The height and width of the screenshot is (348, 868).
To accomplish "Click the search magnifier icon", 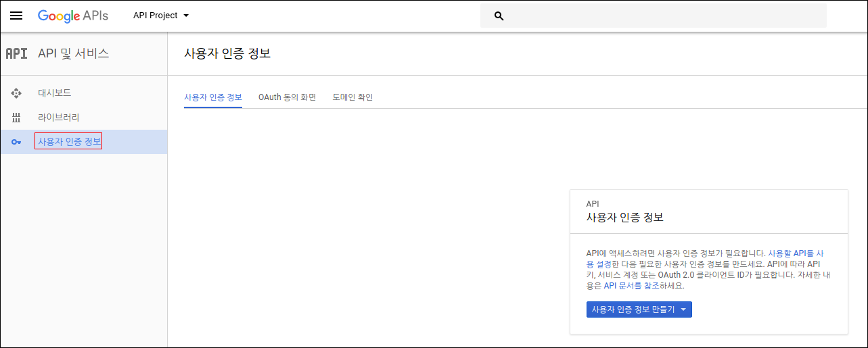I will (x=499, y=16).
